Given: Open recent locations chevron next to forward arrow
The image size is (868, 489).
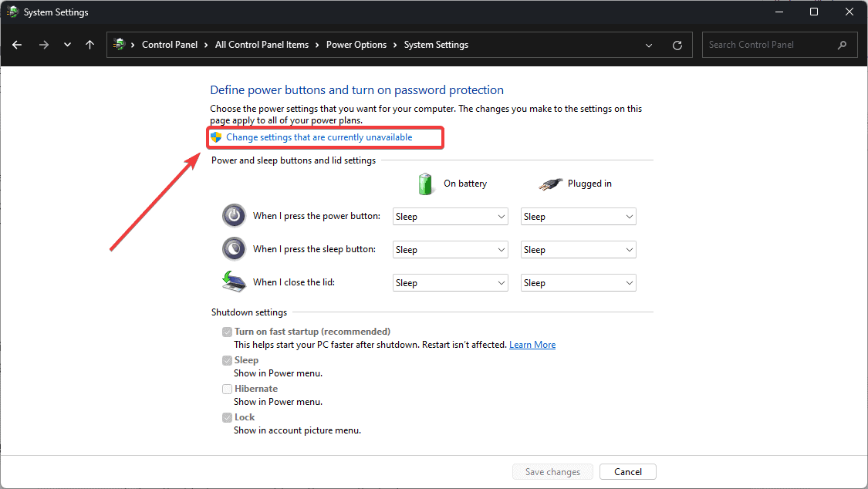Looking at the screenshot, I should pos(68,45).
